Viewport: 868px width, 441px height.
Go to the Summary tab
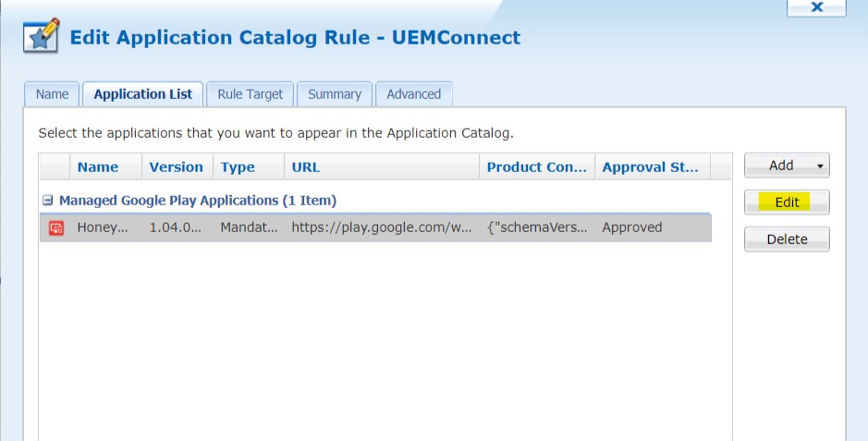tap(335, 94)
